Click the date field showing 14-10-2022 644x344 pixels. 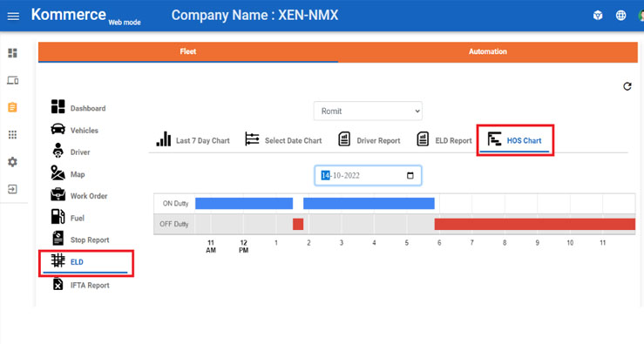coord(368,176)
